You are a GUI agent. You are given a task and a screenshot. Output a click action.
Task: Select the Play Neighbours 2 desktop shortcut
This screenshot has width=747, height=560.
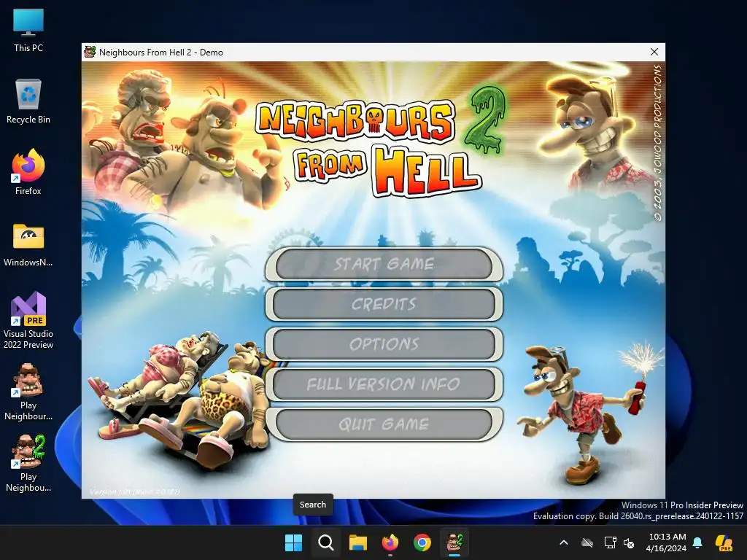tap(28, 463)
